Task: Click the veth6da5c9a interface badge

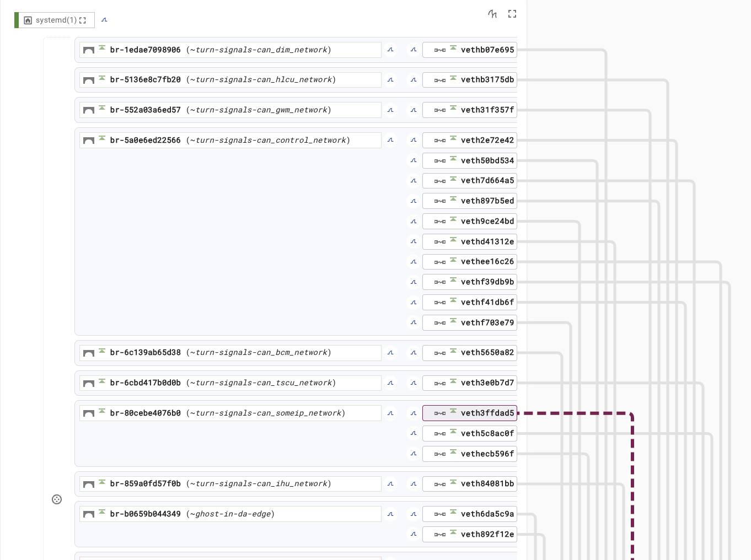Action: [470, 514]
